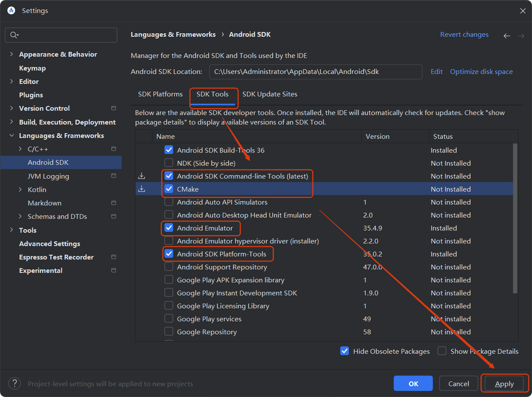The width and height of the screenshot is (532, 397).
Task: Collapse Languages & Frameworks section
Action: click(12, 135)
